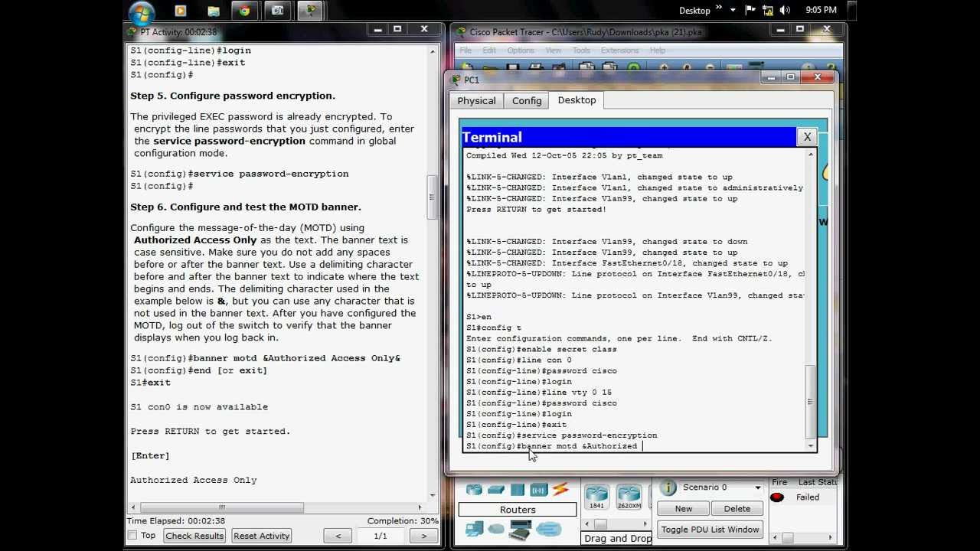Open the camera app on the taskbar
The height and width of the screenshot is (551, 980).
277,11
